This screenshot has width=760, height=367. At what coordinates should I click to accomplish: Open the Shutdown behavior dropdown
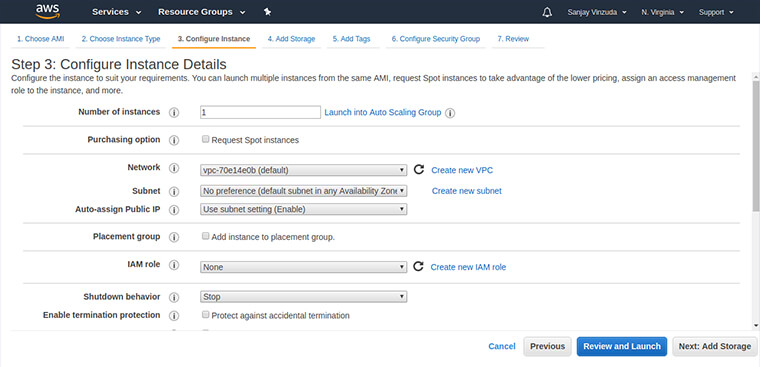tap(303, 297)
